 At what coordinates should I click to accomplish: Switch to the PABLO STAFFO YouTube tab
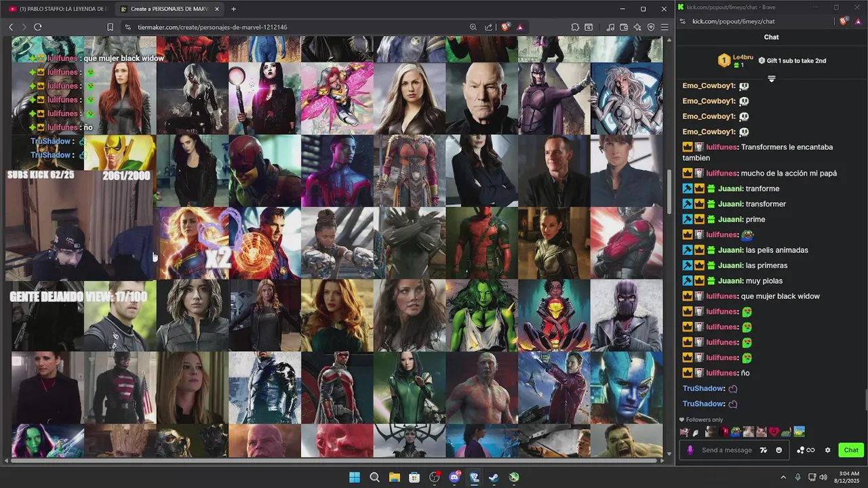coord(58,9)
